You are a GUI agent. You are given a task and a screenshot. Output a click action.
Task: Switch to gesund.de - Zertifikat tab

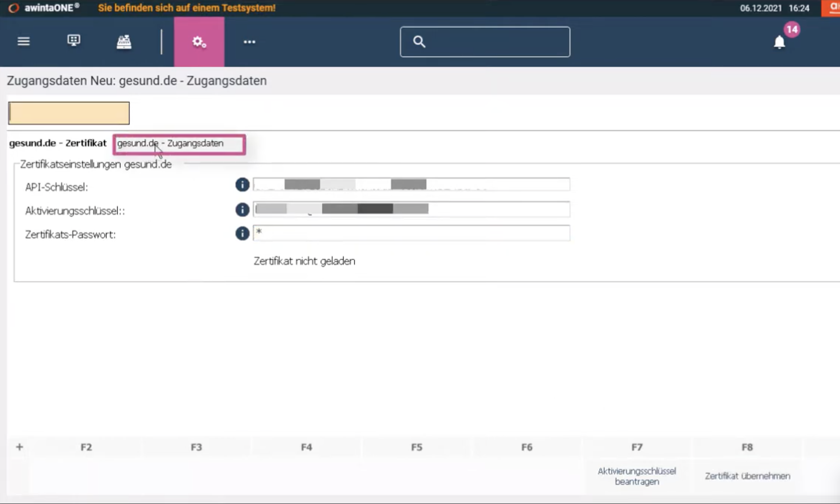58,143
